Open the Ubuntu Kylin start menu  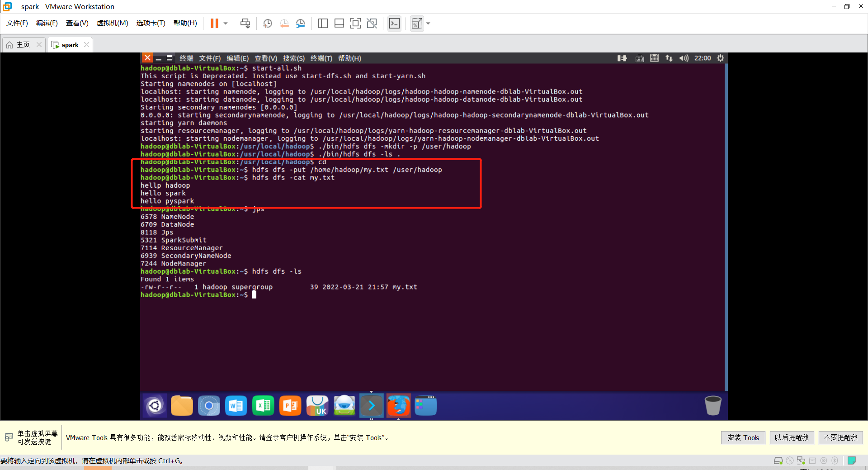[x=155, y=405]
